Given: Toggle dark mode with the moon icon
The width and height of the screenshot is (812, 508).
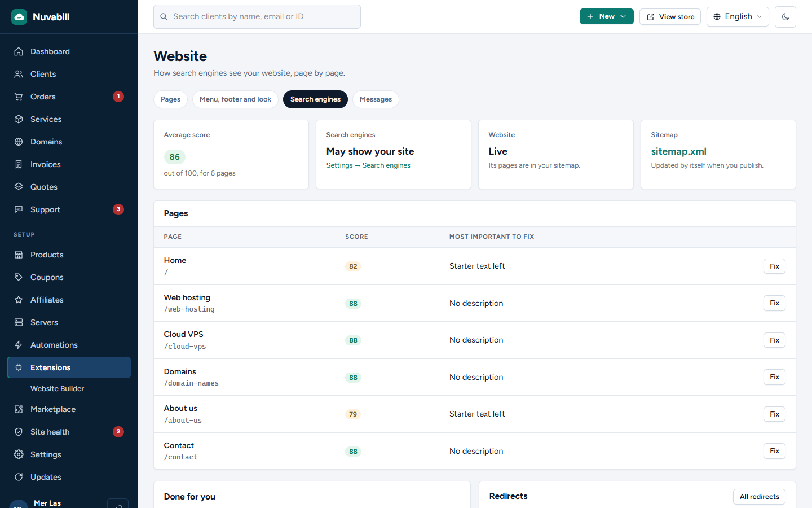Looking at the screenshot, I should [785, 17].
